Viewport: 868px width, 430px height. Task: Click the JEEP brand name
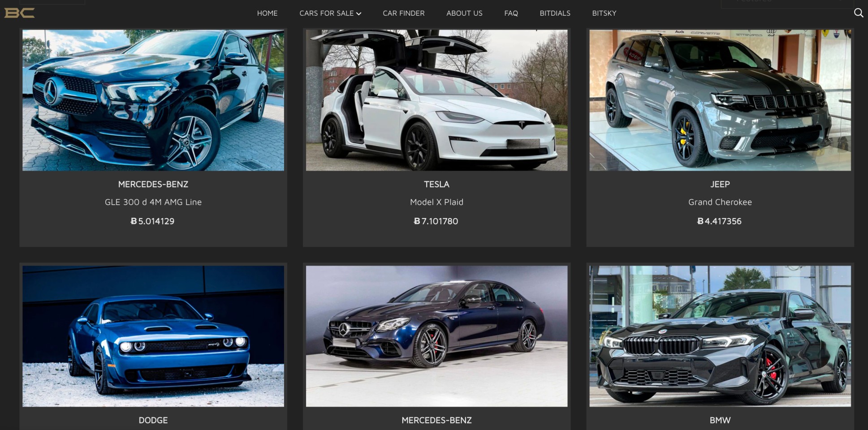pyautogui.click(x=720, y=184)
